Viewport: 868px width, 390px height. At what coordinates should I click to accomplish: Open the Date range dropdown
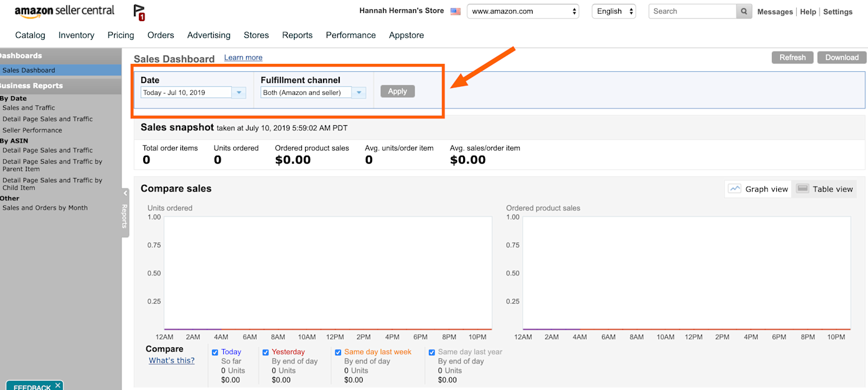pyautogui.click(x=193, y=92)
